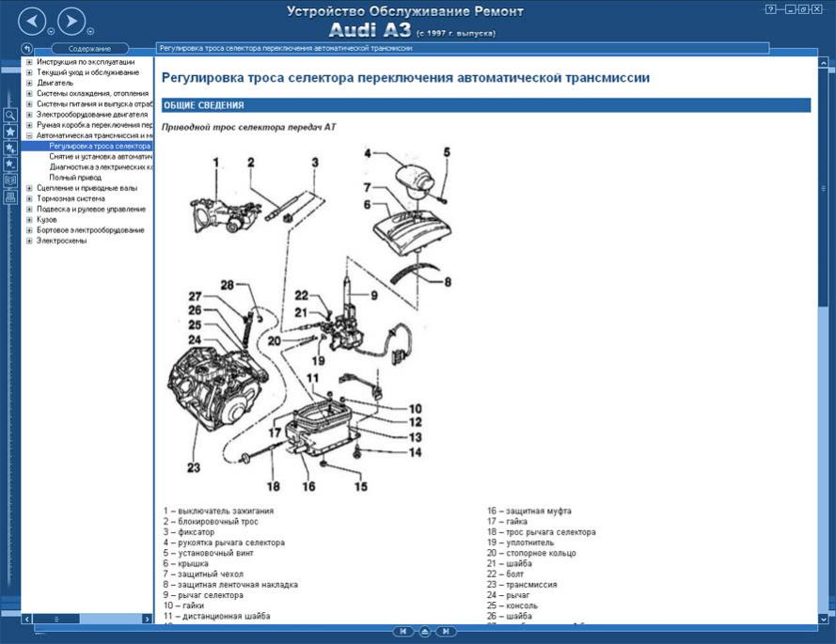Select Инструкция по эксплуатации in contents

click(86, 62)
